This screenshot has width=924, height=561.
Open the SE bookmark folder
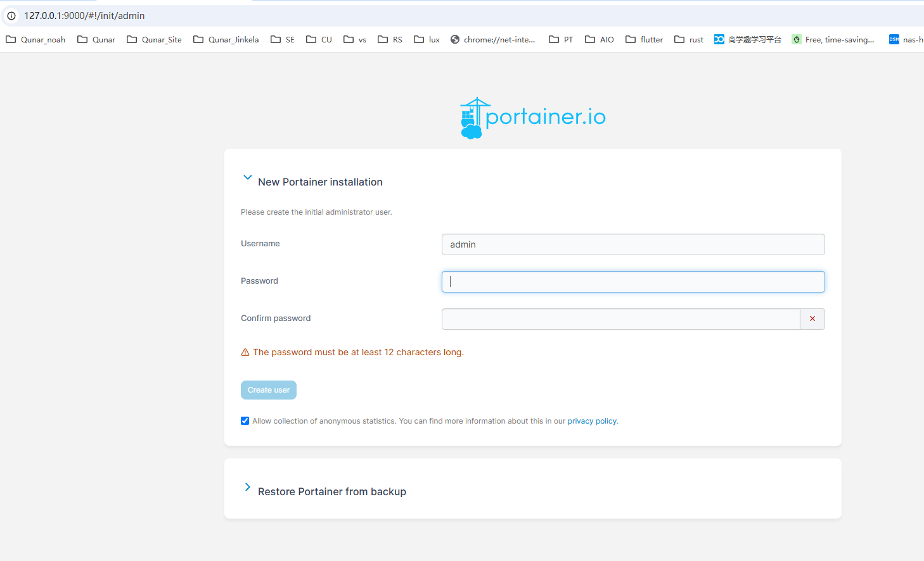click(x=283, y=39)
